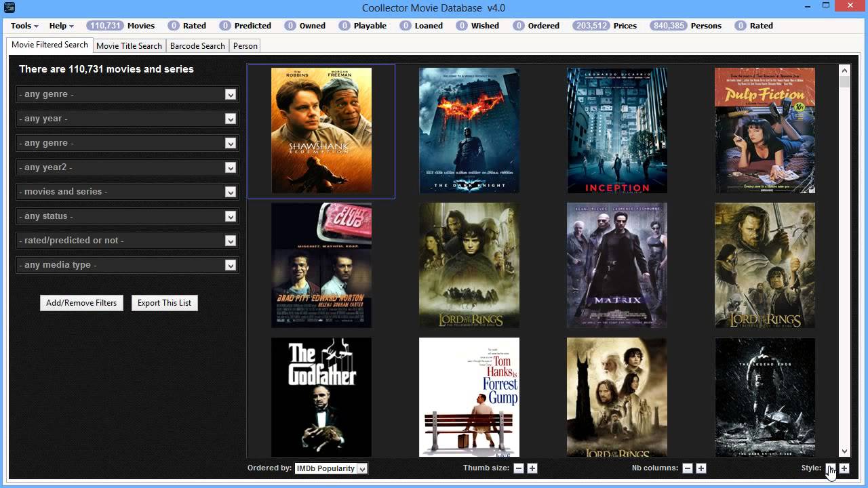Select The Godfather poster
Screen dimensions: 868x488
coord(321,397)
